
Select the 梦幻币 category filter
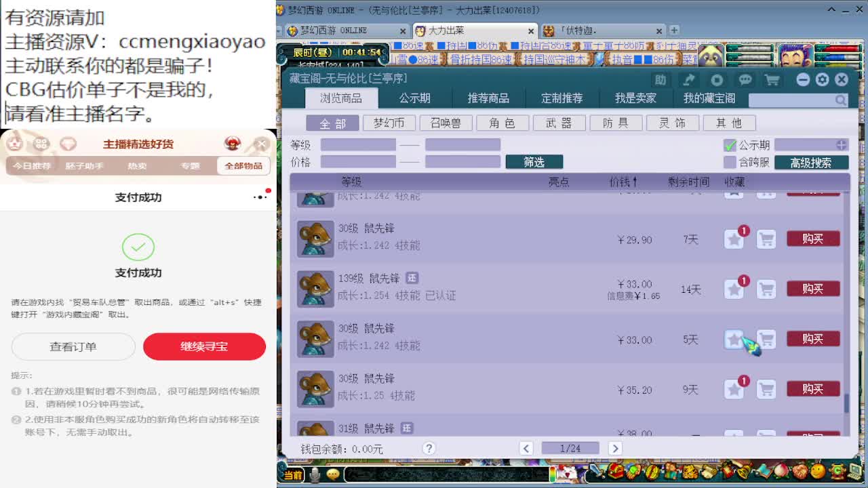point(389,123)
